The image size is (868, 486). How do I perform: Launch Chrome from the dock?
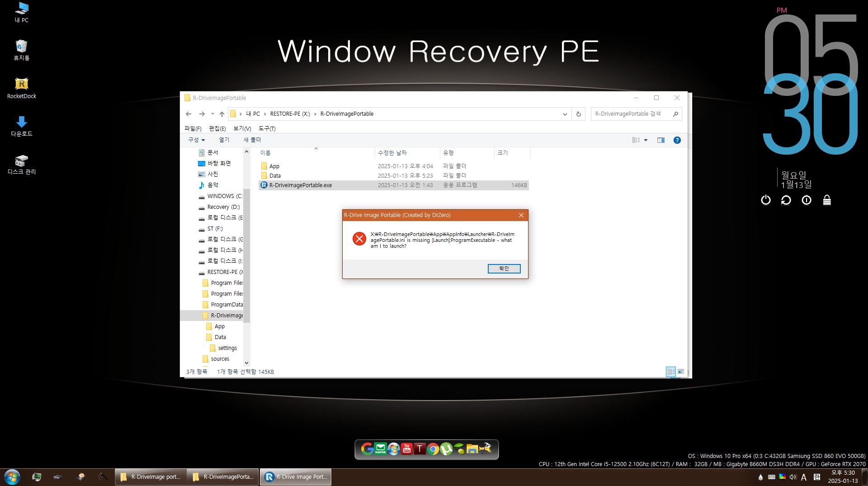click(x=433, y=449)
